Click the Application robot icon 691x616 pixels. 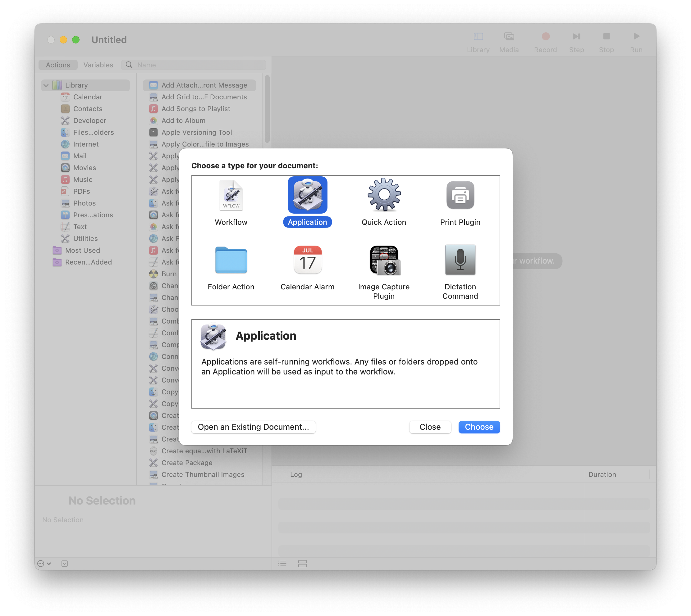[307, 195]
